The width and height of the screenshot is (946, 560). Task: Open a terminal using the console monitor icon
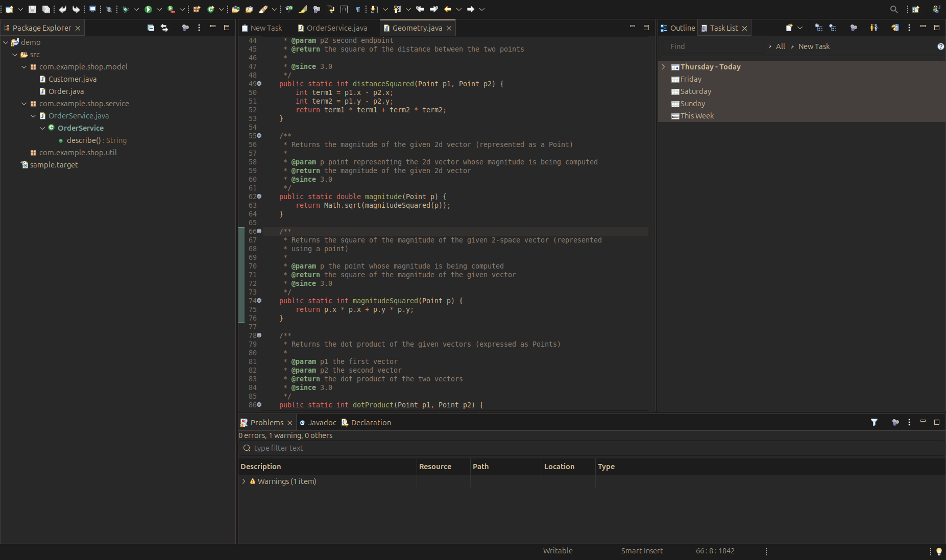(93, 9)
